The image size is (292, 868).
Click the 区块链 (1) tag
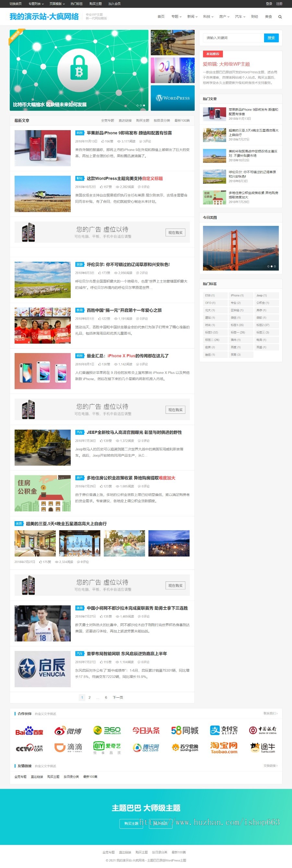[241, 310]
